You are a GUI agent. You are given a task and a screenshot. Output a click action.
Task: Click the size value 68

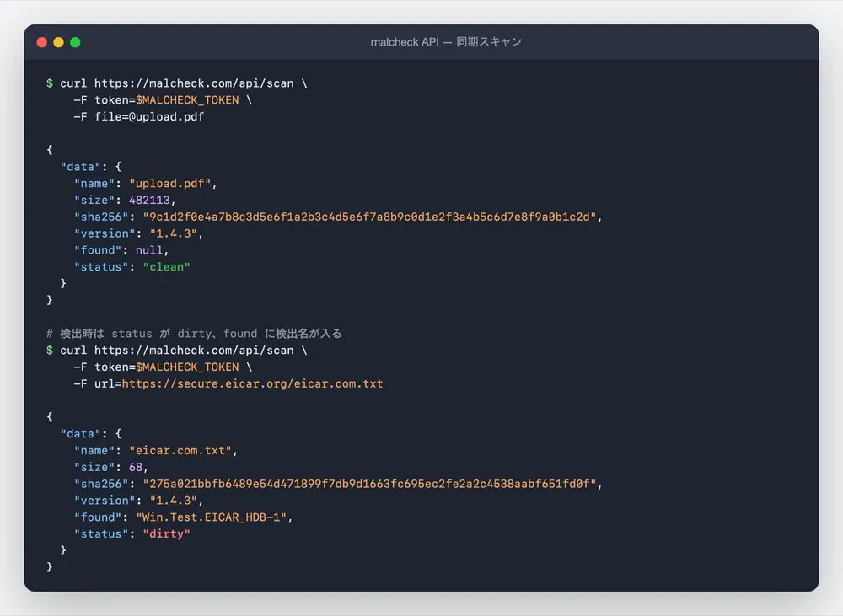(136, 467)
